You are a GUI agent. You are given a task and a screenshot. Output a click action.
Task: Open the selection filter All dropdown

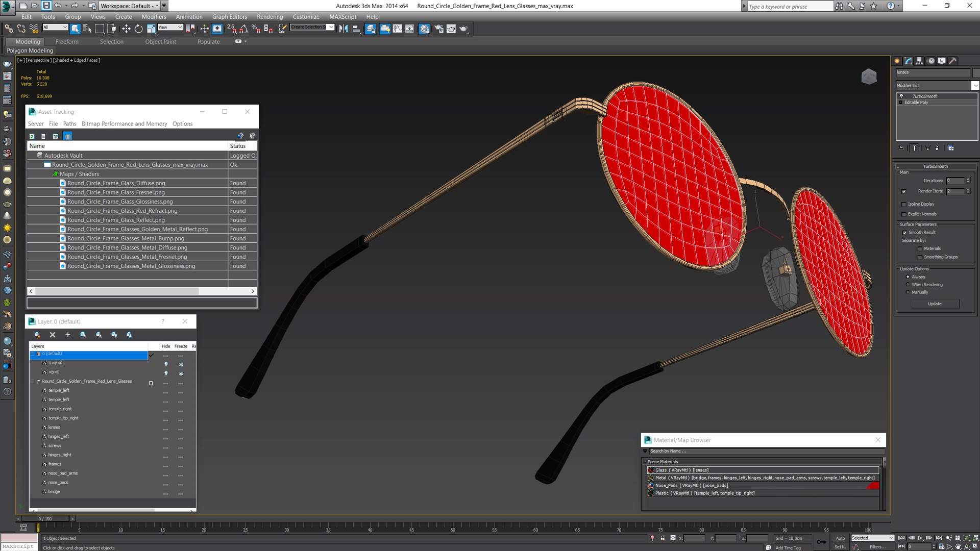[x=55, y=28]
